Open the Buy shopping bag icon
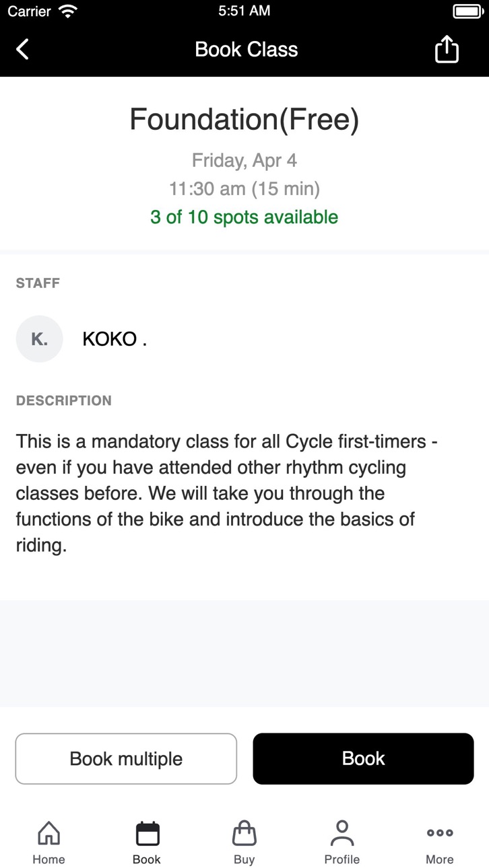 tap(244, 833)
